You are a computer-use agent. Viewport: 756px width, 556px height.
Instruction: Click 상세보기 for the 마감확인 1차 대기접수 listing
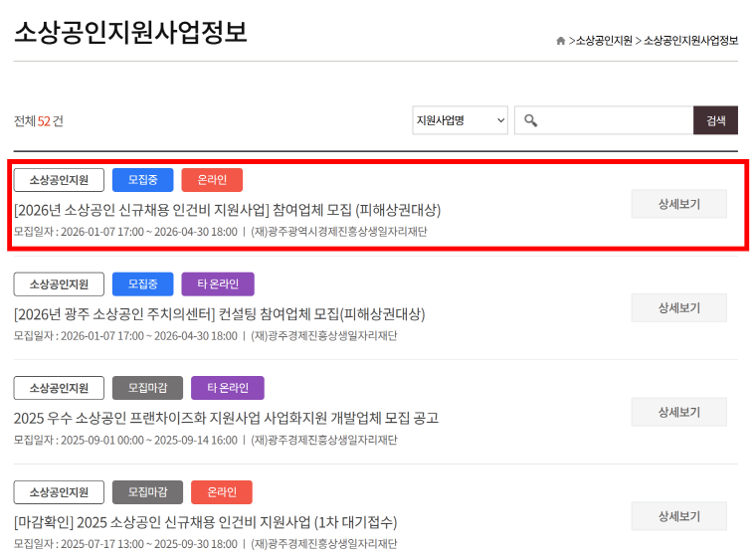click(678, 516)
